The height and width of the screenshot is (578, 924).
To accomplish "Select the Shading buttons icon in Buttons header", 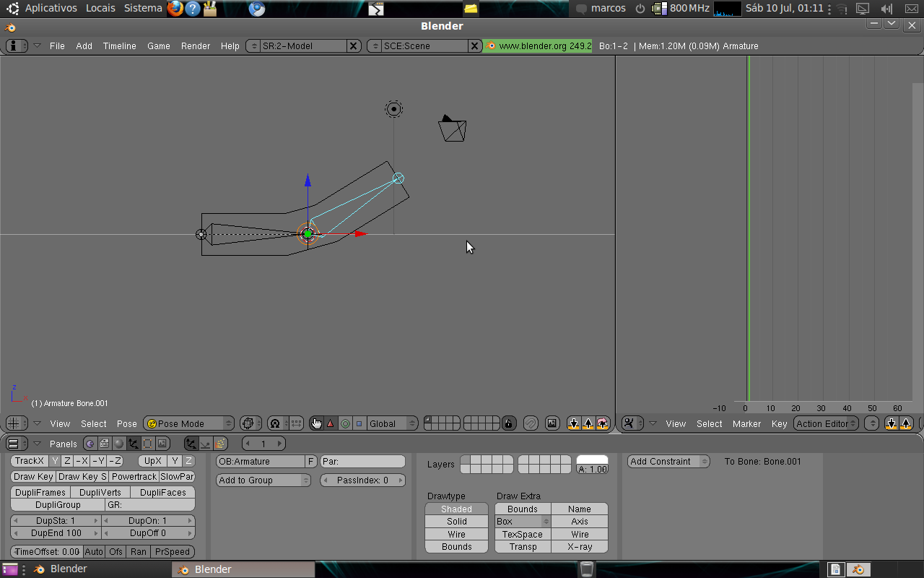I will 119,443.
